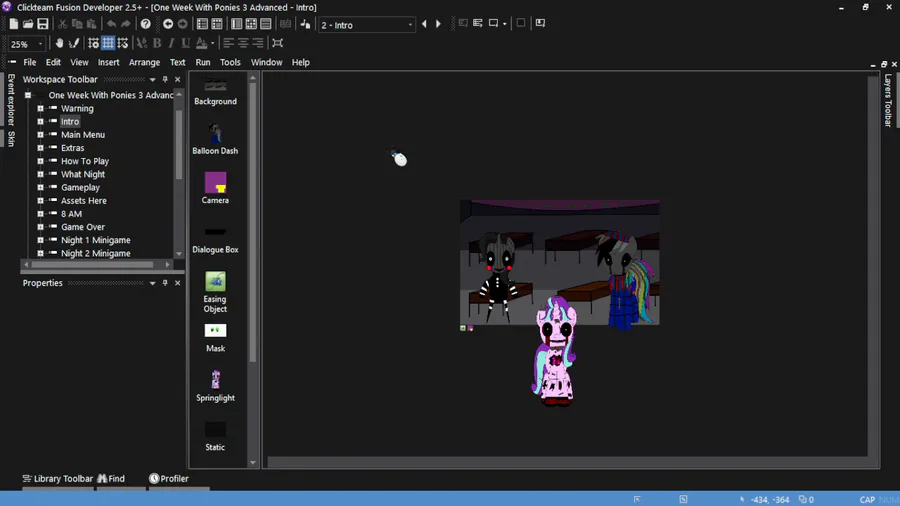Open the File menu
Image resolution: width=900 pixels, height=506 pixels.
30,62
